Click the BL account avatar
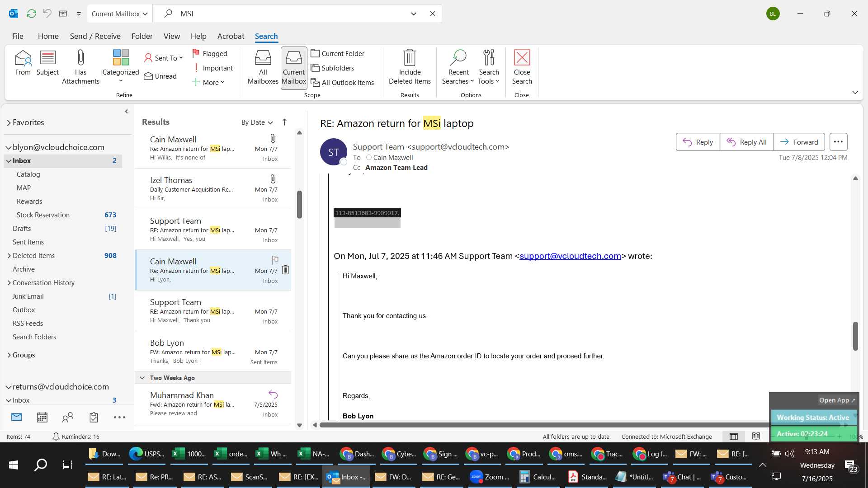This screenshot has width=868, height=488. tap(773, 14)
